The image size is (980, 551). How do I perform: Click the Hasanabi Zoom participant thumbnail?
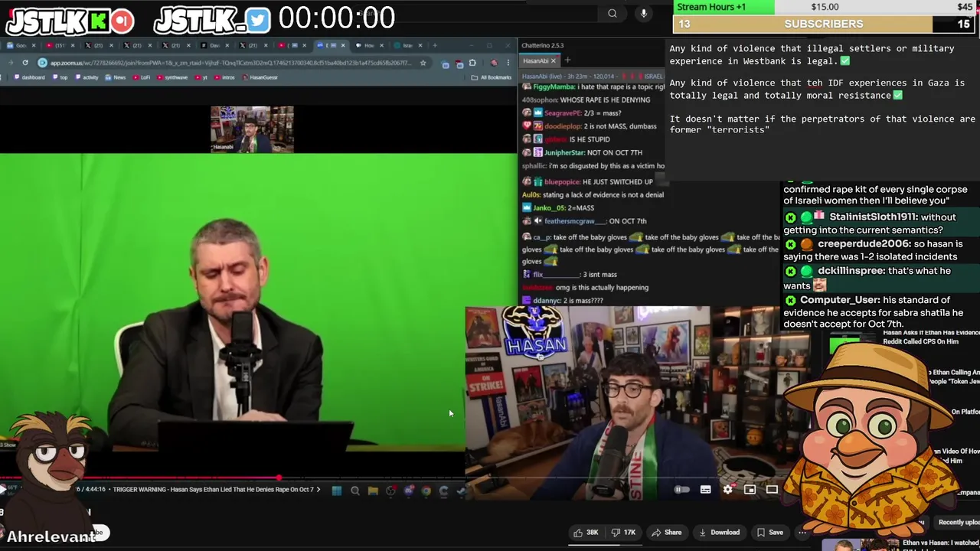(x=252, y=129)
